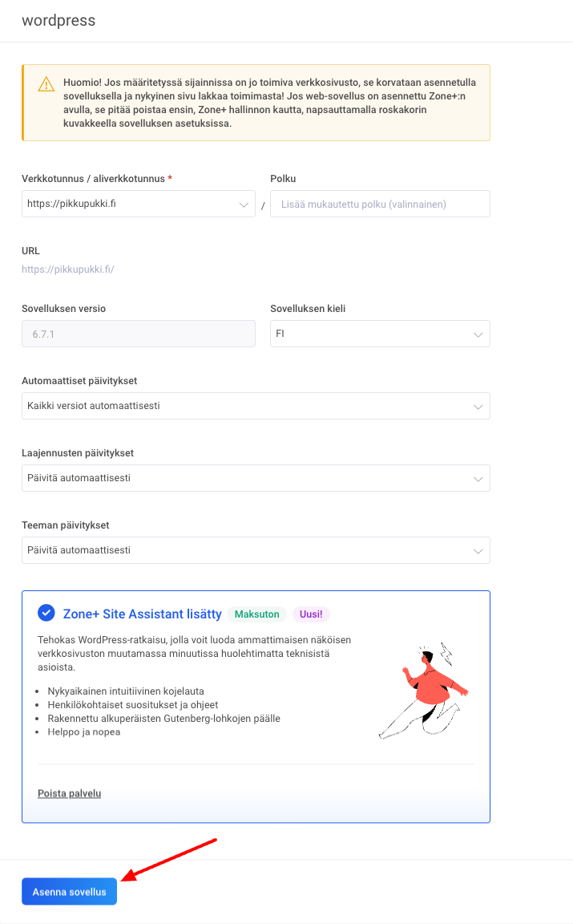Open the domain dropdown showing pikkupukki.fi

[138, 204]
